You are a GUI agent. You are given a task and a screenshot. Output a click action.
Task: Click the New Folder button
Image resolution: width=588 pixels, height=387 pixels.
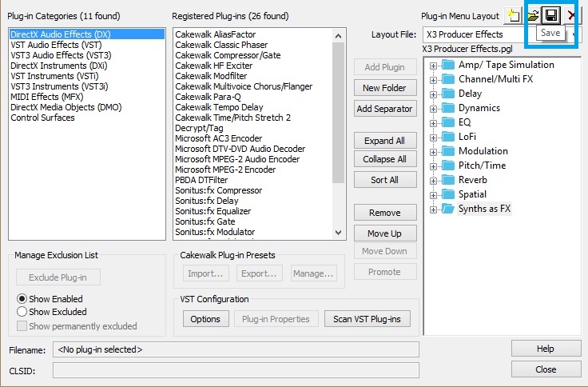click(x=385, y=88)
